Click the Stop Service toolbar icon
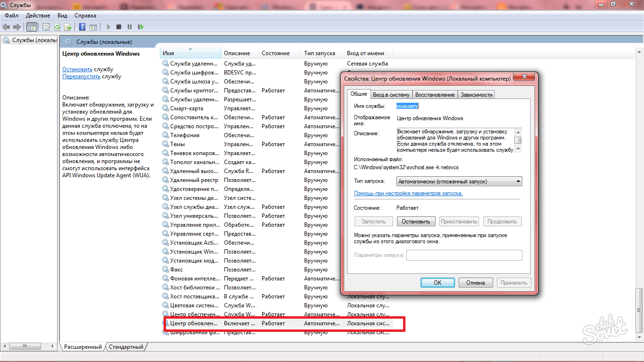Viewport: 644px width, 362px height. [x=119, y=27]
